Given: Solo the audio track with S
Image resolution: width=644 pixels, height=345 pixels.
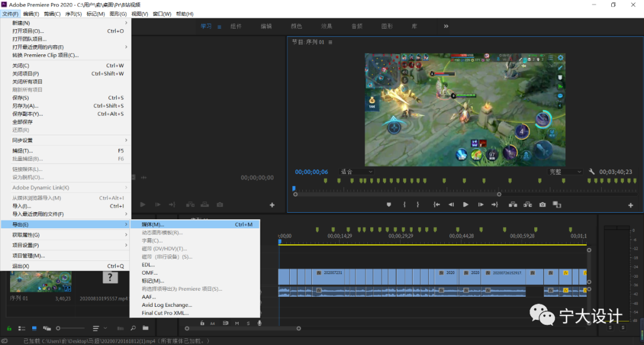Looking at the screenshot, I should tap(248, 324).
